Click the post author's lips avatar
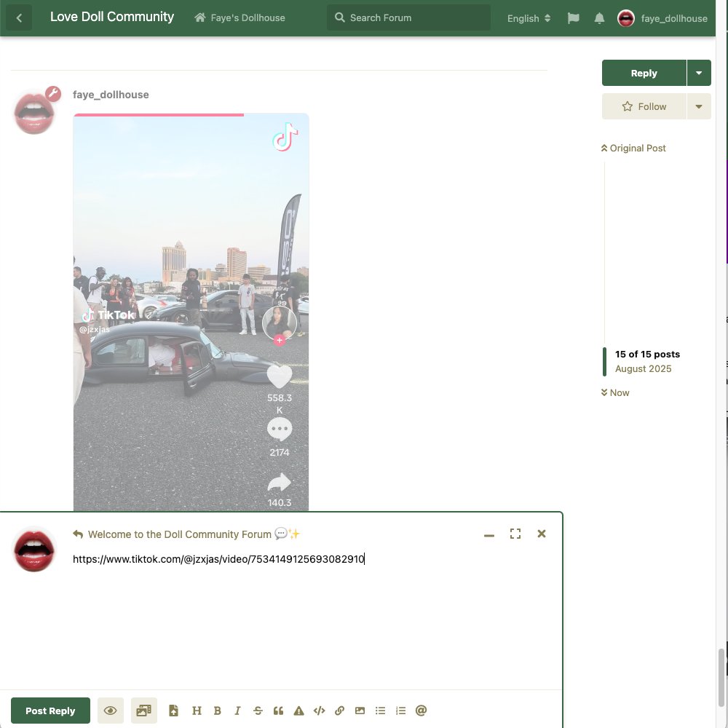The width and height of the screenshot is (728, 728). [x=34, y=113]
